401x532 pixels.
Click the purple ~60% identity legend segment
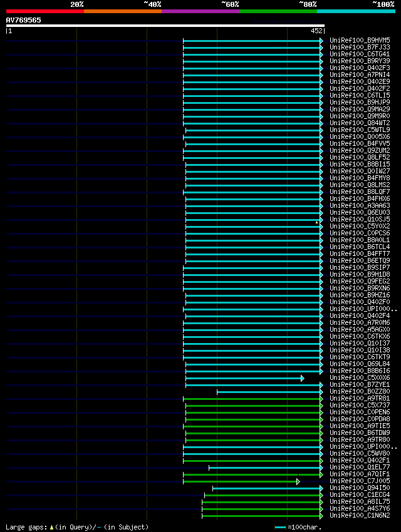200,11
